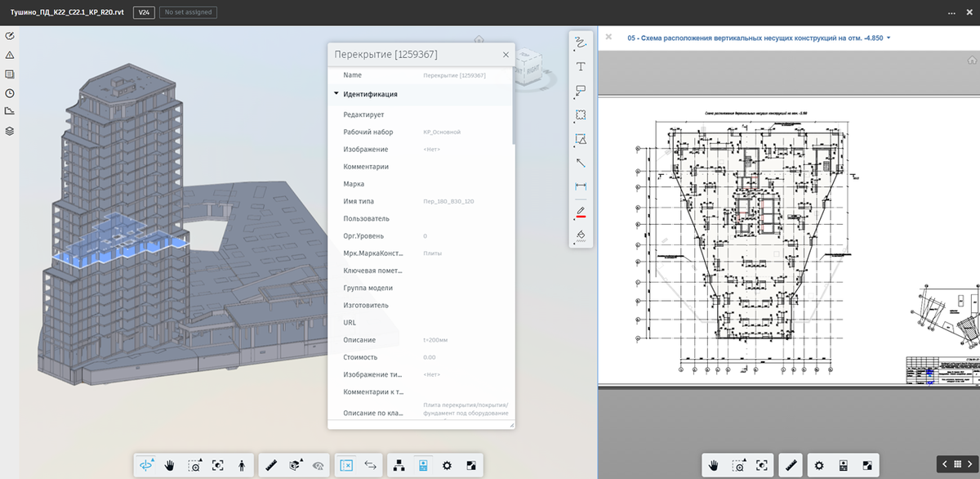
Task: Open the Issues warning triangle panel
Action: [10, 55]
